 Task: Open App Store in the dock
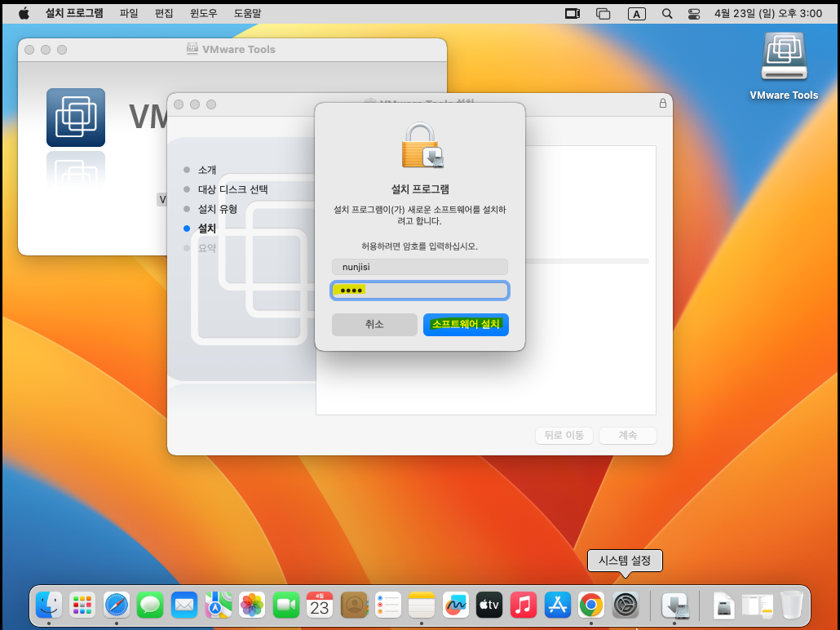click(558, 606)
